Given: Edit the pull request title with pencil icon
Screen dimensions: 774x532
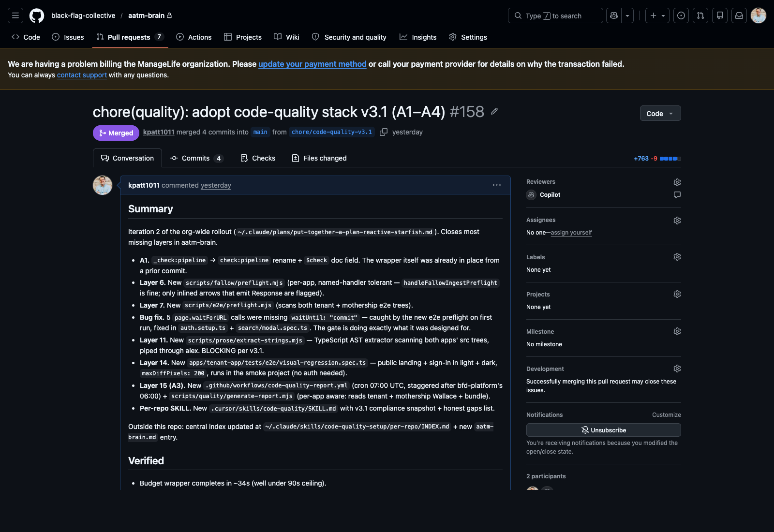Looking at the screenshot, I should point(494,111).
